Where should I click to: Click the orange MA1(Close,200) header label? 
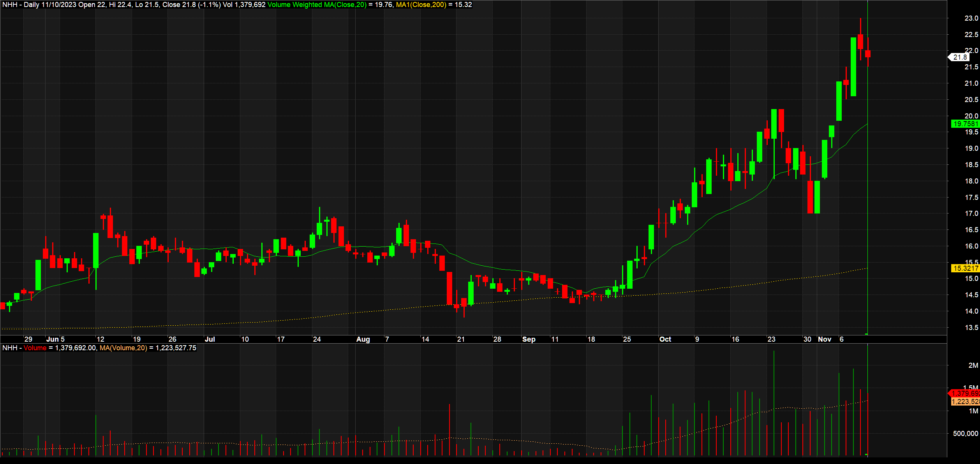[x=421, y=5]
